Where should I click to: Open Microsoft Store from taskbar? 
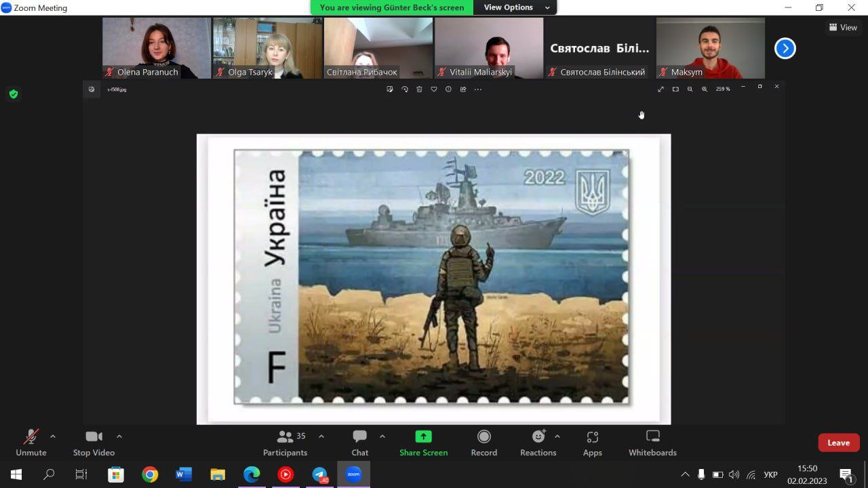point(116,474)
